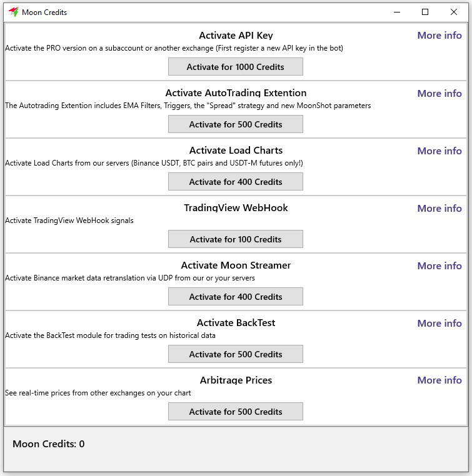Maximize the Moon Credits window

click(425, 12)
